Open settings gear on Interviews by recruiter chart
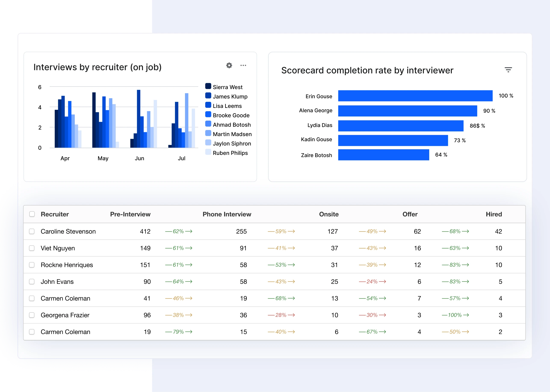Viewport: 550px width, 392px height. (x=229, y=65)
